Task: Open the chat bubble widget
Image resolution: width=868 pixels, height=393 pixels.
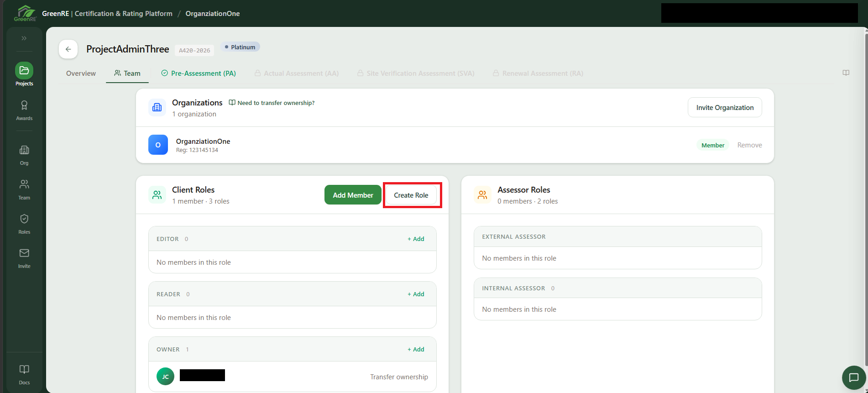Action: click(853, 377)
